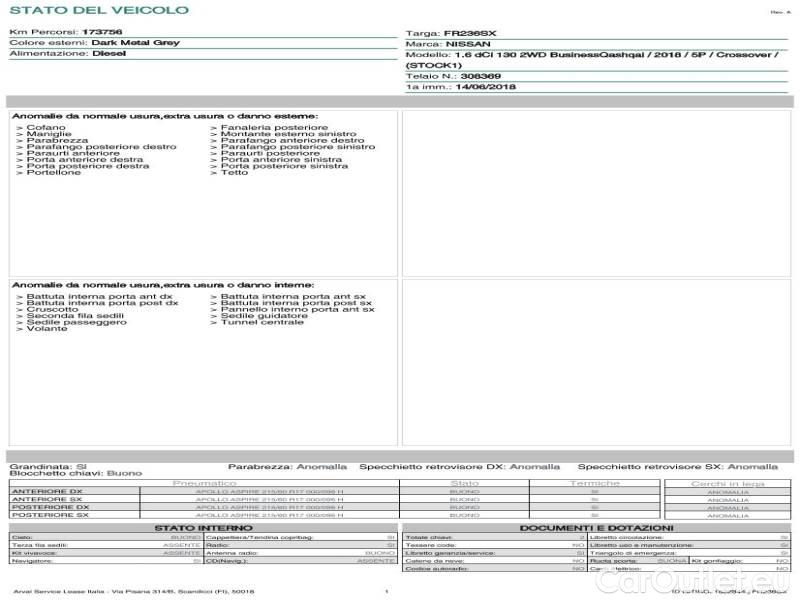Click the 'Grandinata: Si' line
Image resolution: width=800 pixels, height=600 pixels.
[48, 466]
